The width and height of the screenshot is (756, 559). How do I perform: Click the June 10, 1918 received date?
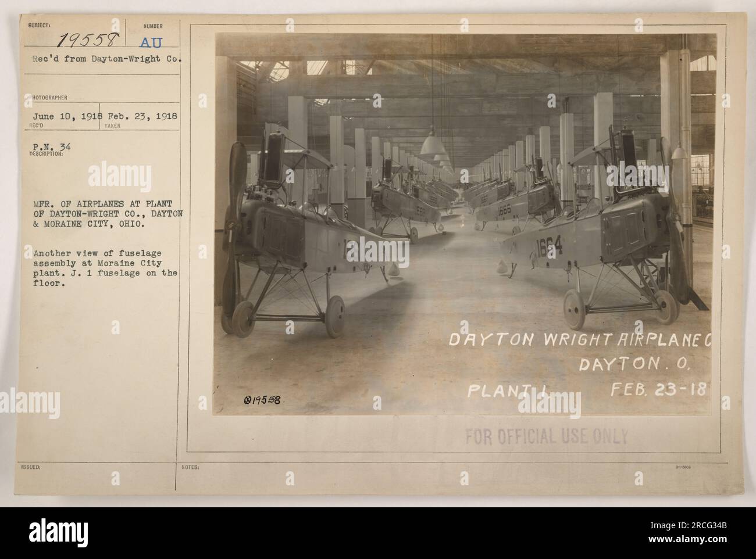click(63, 114)
